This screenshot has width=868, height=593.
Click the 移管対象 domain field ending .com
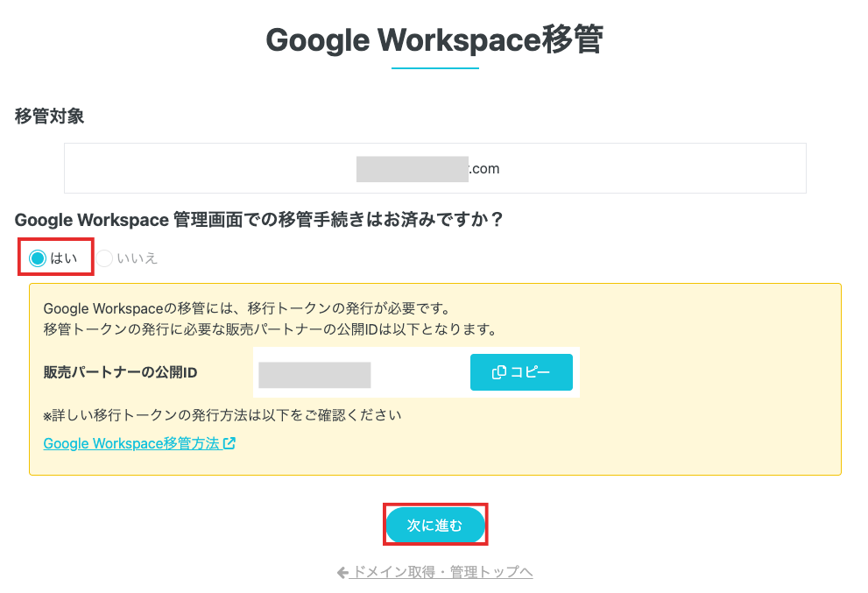click(434, 168)
